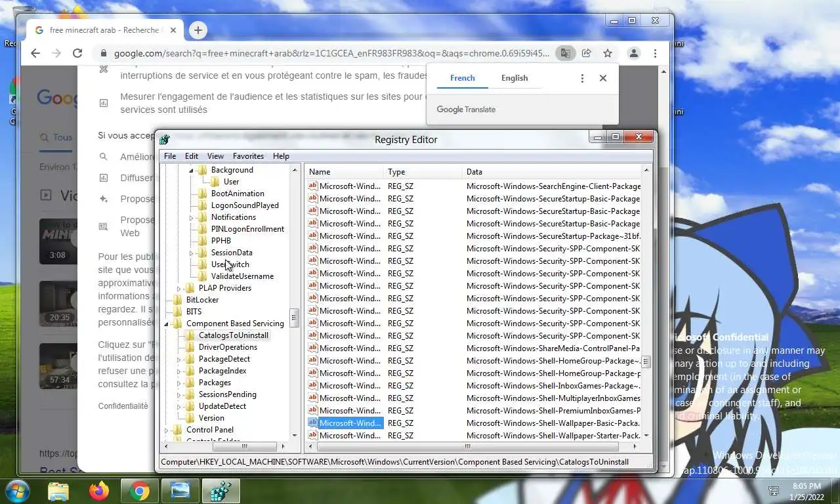Collapse Component Based Servicing key
This screenshot has height=504, width=840.
tap(167, 324)
